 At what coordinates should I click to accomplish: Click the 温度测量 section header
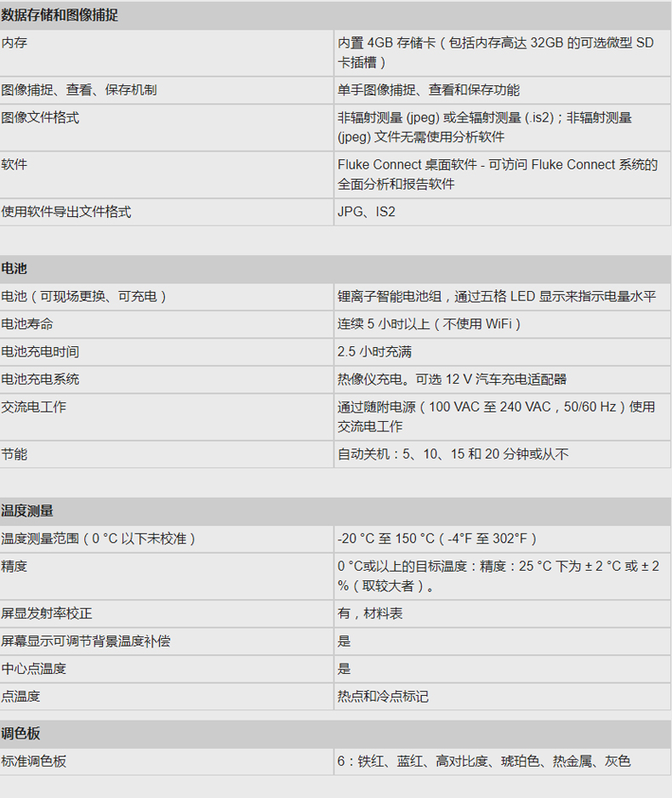[27, 511]
